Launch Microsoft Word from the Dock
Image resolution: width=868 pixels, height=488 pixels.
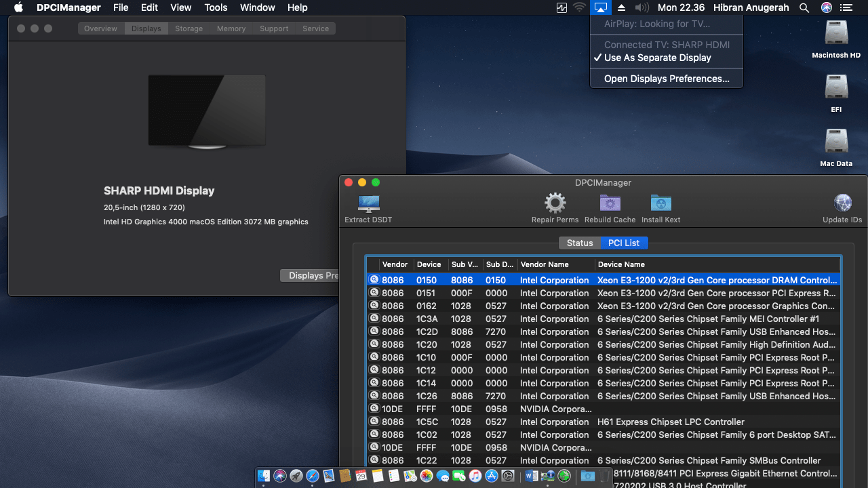point(531,476)
